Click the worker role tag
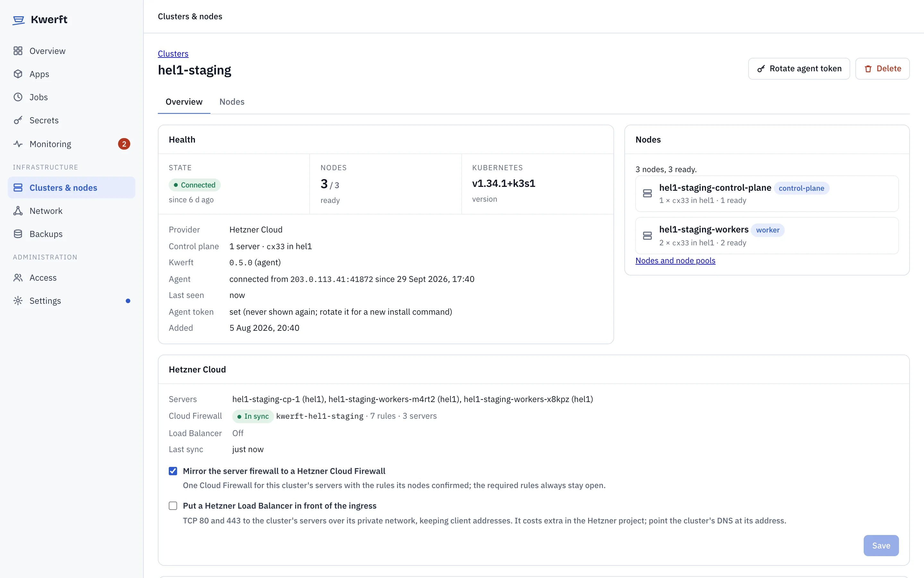 (x=767, y=230)
